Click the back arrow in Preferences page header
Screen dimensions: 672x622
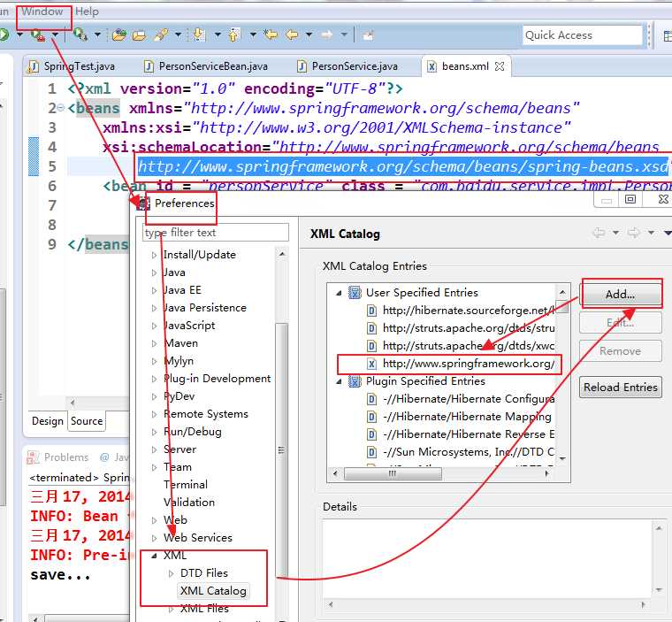point(599,233)
